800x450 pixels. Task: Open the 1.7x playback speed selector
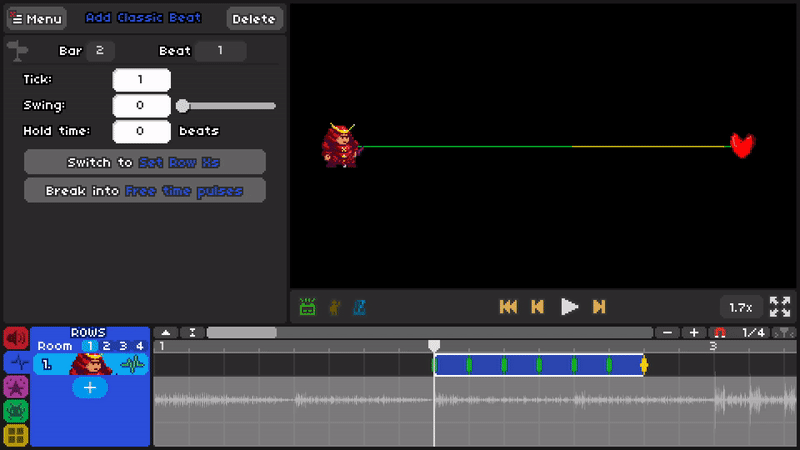(x=741, y=307)
